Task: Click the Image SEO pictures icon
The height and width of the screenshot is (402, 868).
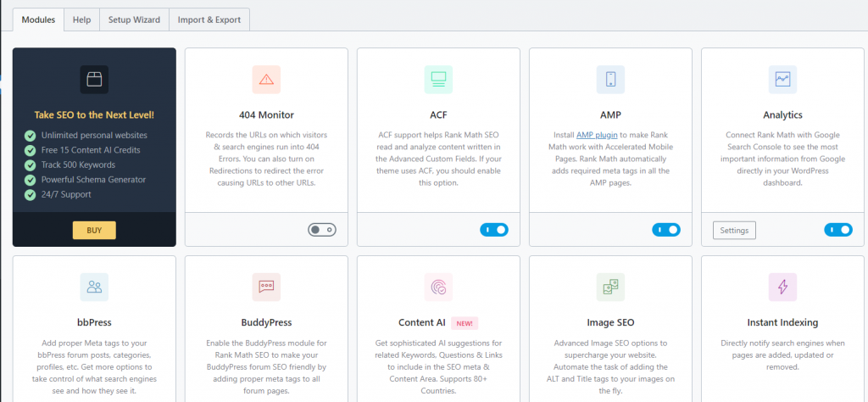Action: 610,288
